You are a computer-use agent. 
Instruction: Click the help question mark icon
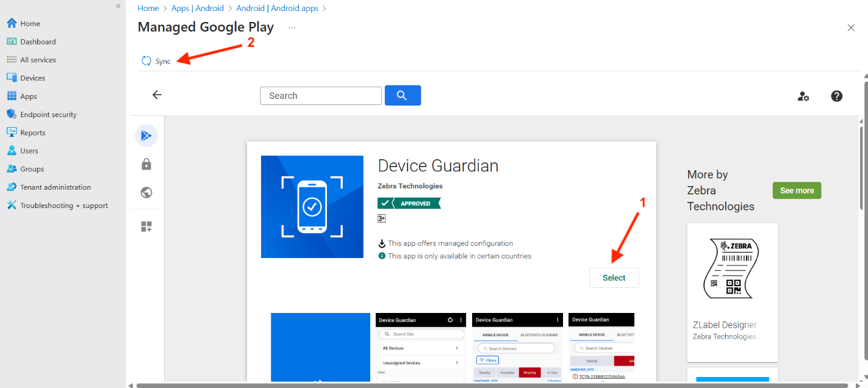coord(837,96)
